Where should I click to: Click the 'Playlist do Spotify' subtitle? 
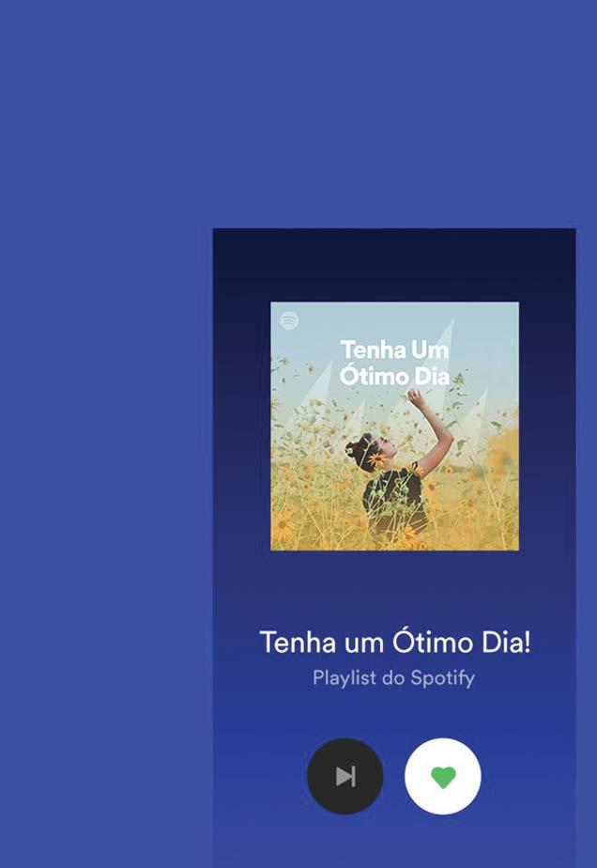[393, 678]
